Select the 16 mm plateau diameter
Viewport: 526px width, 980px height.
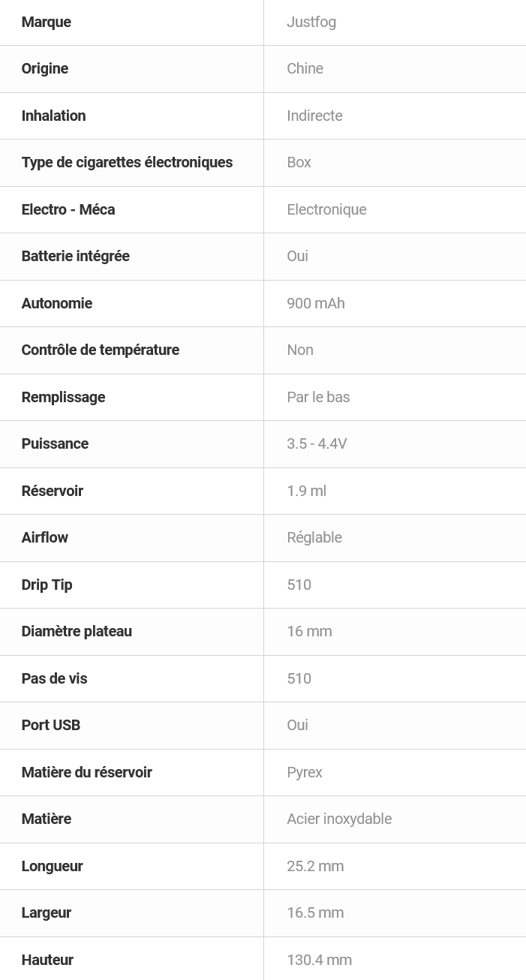(309, 631)
